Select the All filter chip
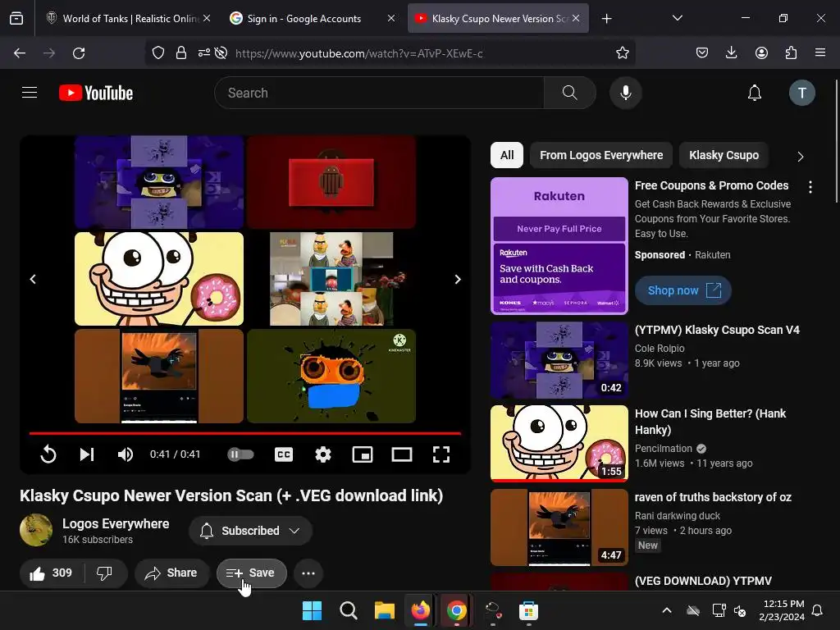 coord(507,155)
